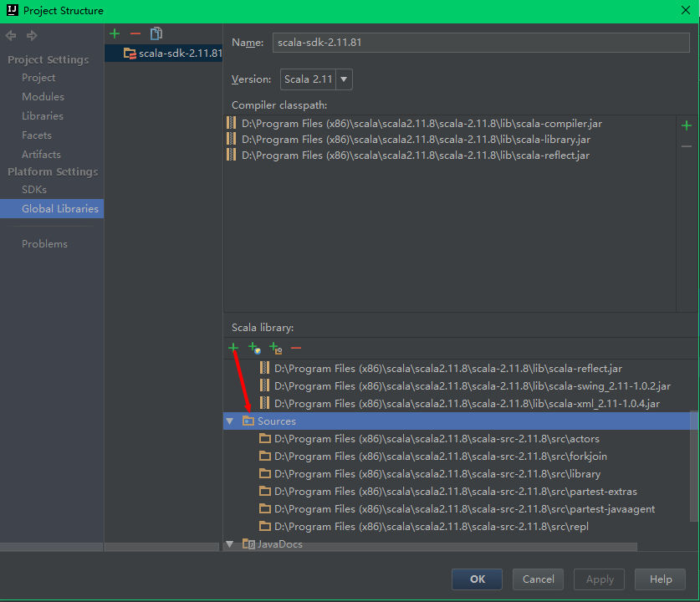Image resolution: width=700 pixels, height=602 pixels.
Task: Open Artifacts settings page
Action: coord(41,155)
